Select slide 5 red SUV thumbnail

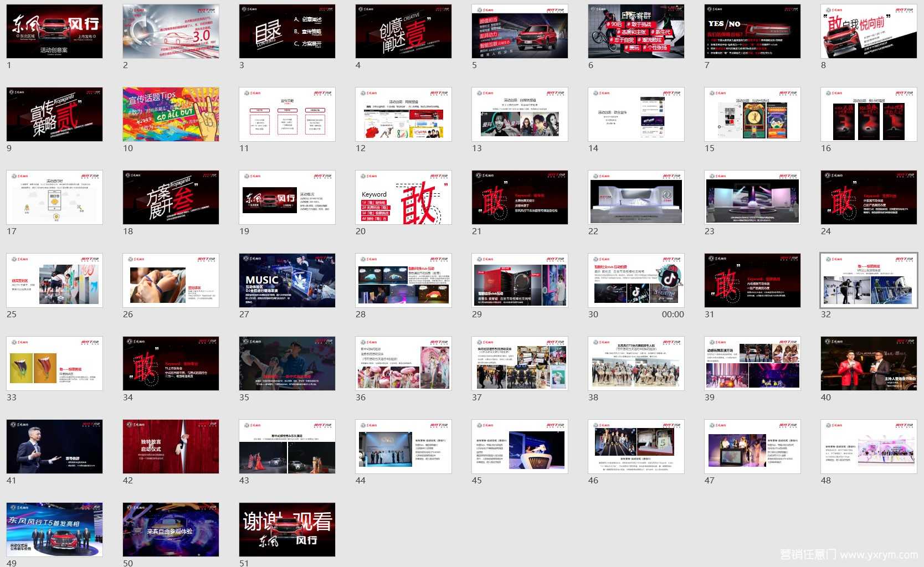click(x=520, y=31)
